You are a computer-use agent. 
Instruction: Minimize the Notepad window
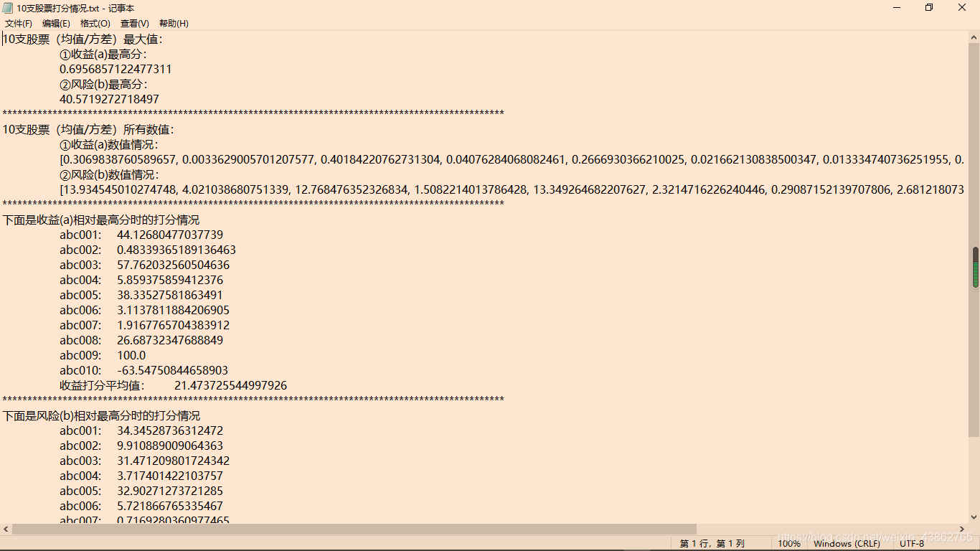point(897,8)
